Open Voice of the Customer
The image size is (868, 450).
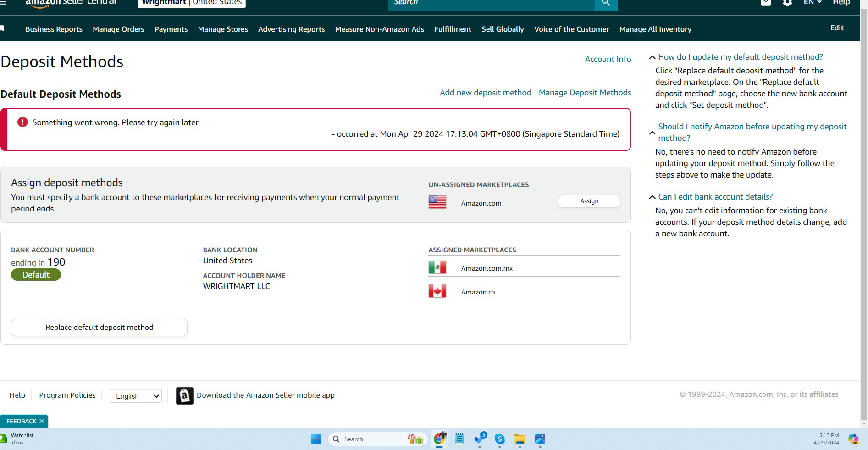click(x=572, y=29)
